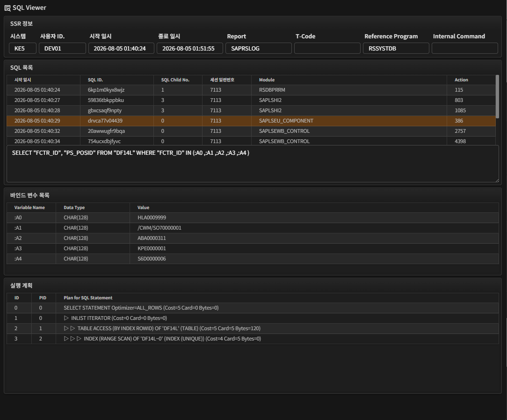Image resolution: width=507 pixels, height=420 pixels.
Task: Click the SSR 정보 section title
Action: (22, 23)
